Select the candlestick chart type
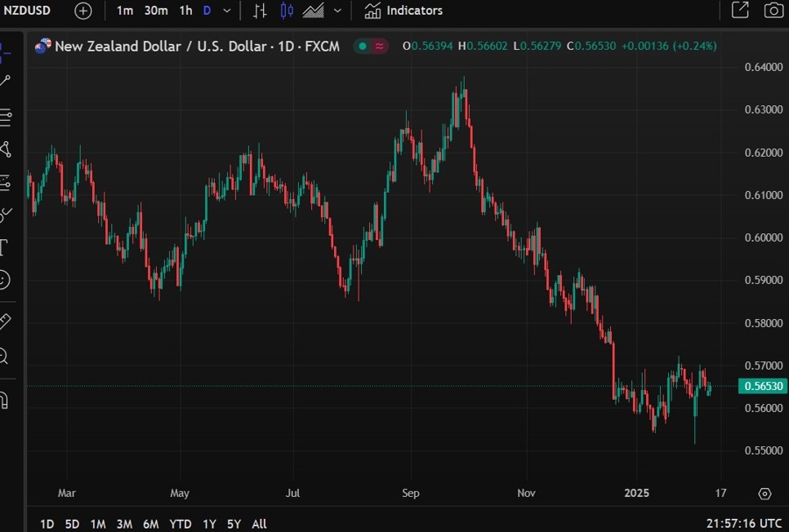 coord(287,11)
